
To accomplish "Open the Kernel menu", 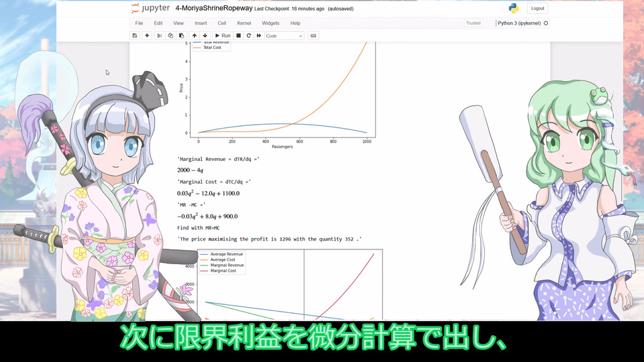I will [244, 23].
